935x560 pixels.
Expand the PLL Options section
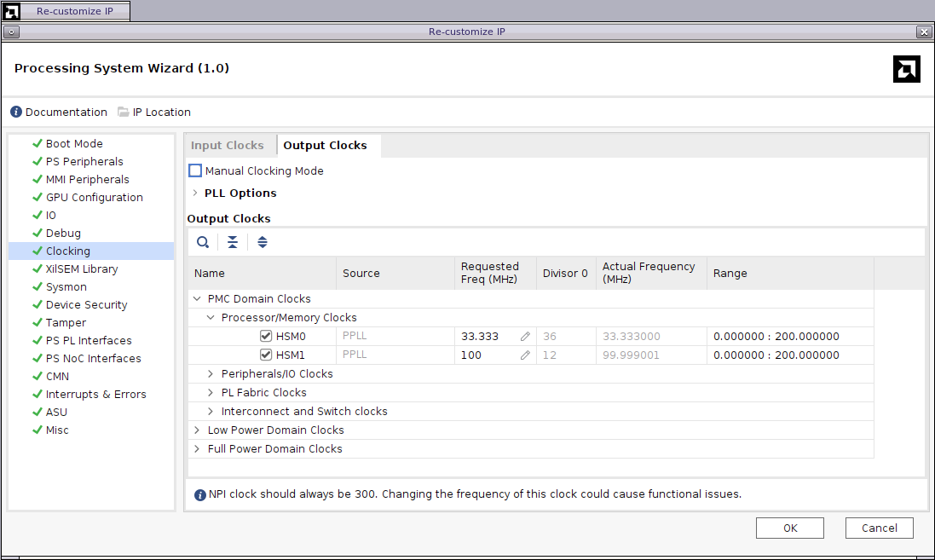click(x=195, y=193)
